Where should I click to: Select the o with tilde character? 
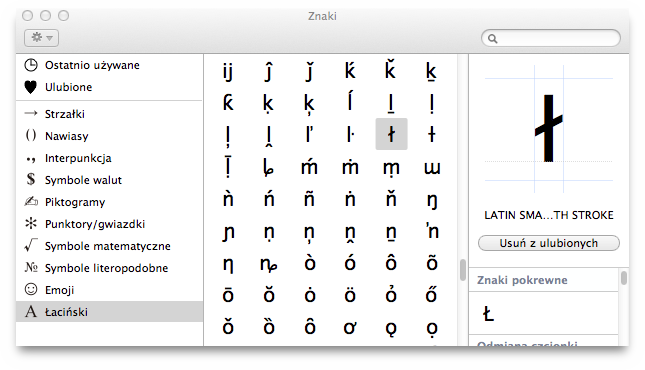click(432, 263)
